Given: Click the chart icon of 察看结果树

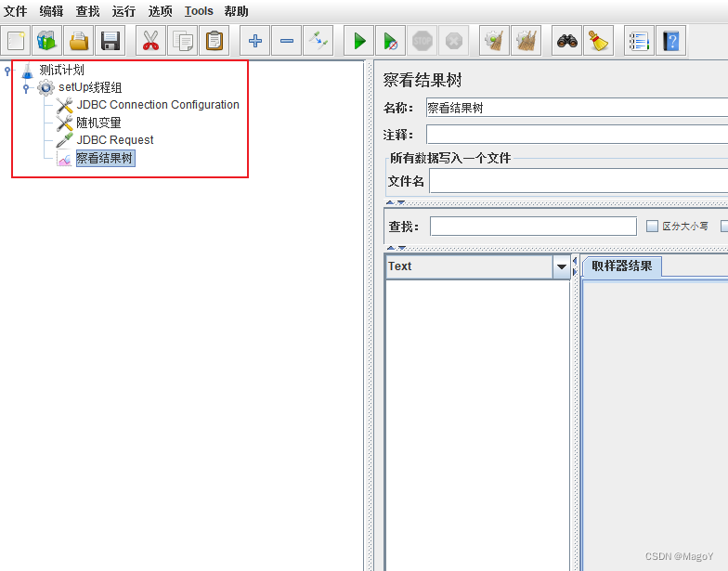Looking at the screenshot, I should [x=64, y=159].
